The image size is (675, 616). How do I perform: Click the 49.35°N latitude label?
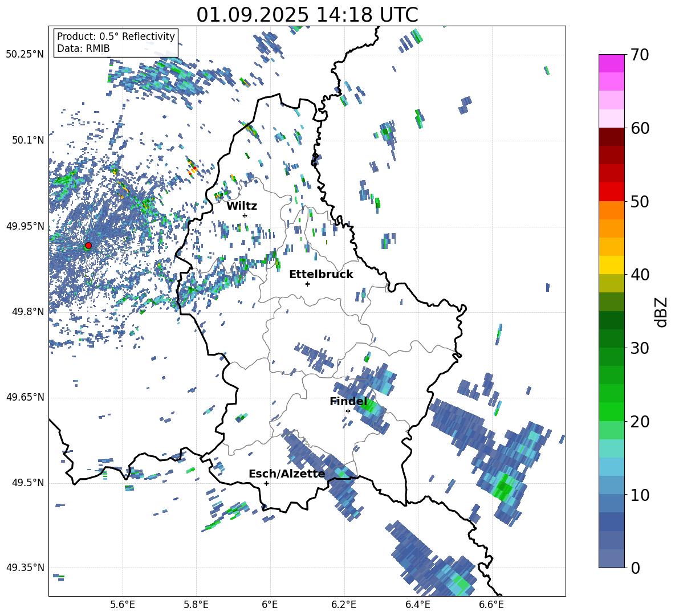25,568
